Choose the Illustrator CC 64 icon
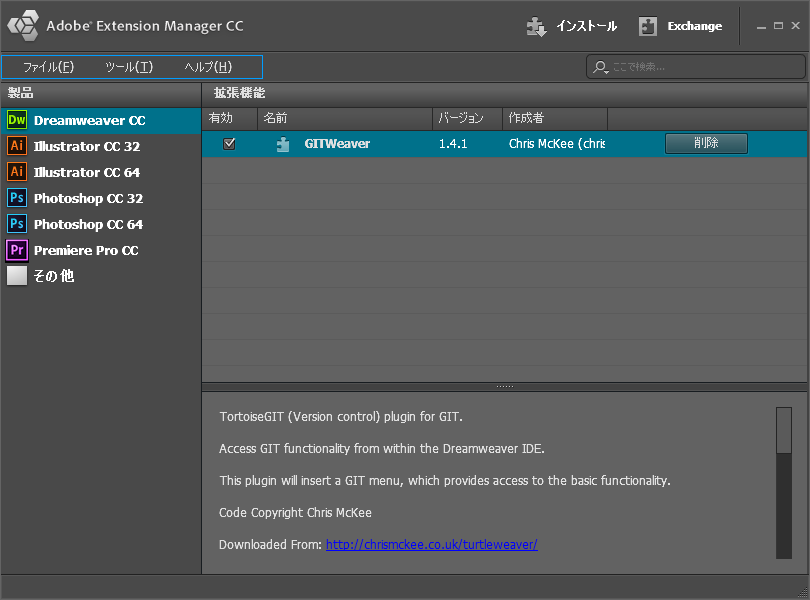The image size is (810, 600). click(x=17, y=172)
